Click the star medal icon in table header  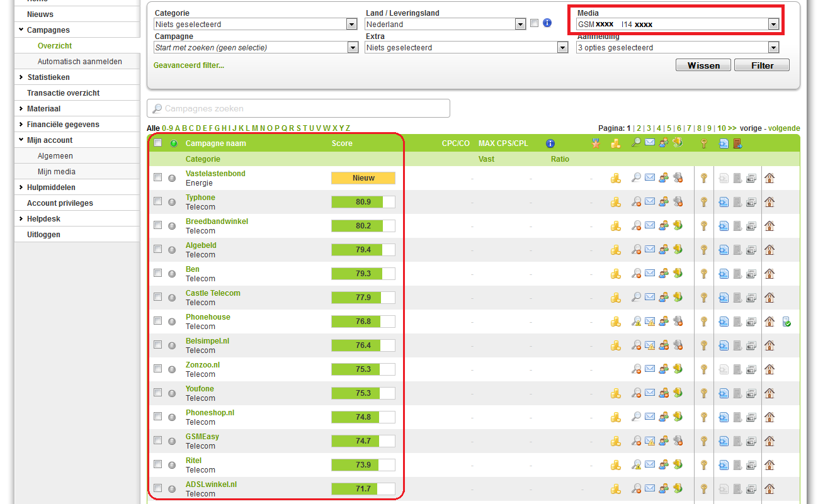click(596, 143)
